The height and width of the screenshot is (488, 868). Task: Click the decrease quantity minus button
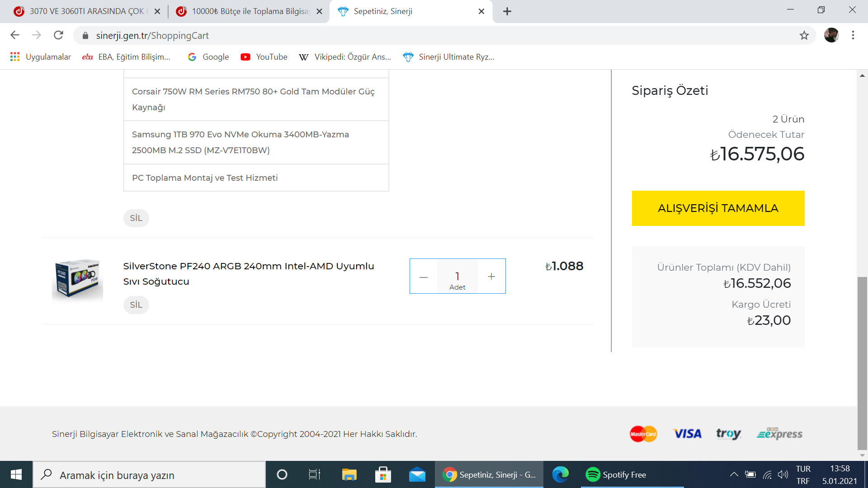[424, 275]
